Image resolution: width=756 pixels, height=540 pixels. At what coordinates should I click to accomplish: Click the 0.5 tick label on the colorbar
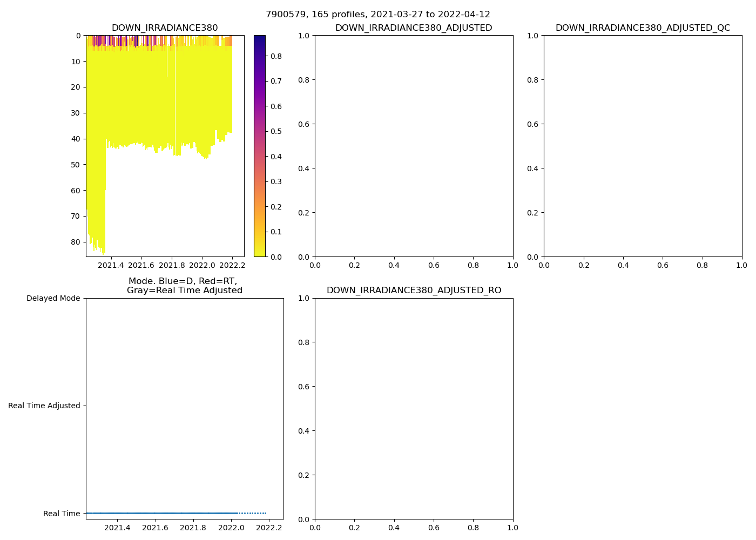pyautogui.click(x=276, y=131)
